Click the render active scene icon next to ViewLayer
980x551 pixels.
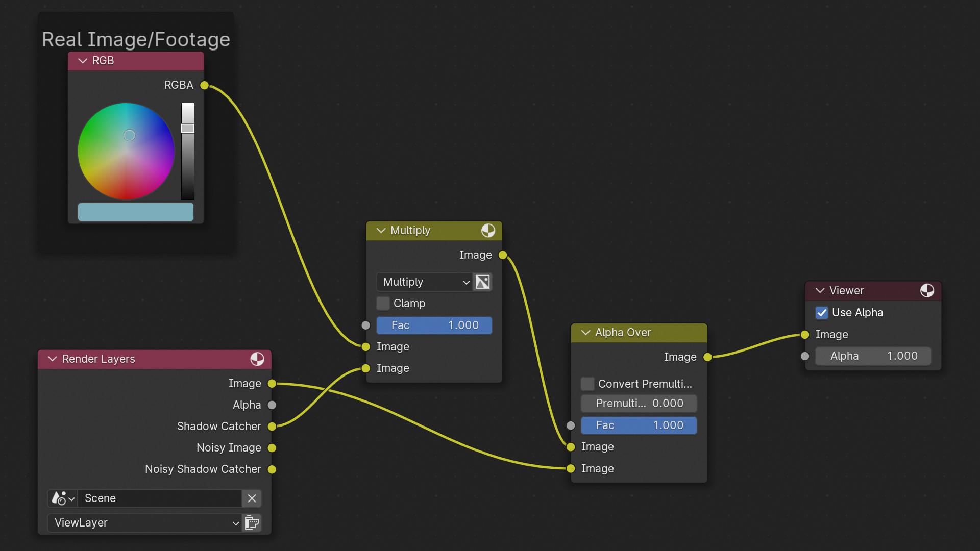point(252,523)
